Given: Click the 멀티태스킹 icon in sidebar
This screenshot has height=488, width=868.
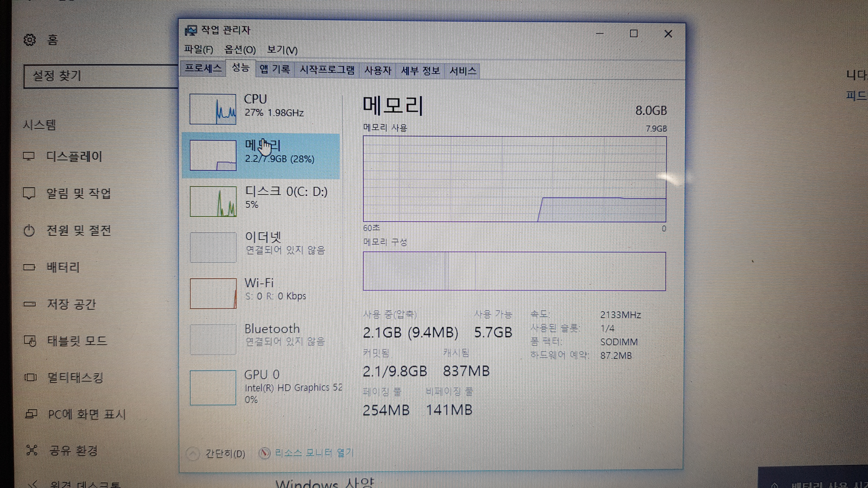Looking at the screenshot, I should (30, 377).
